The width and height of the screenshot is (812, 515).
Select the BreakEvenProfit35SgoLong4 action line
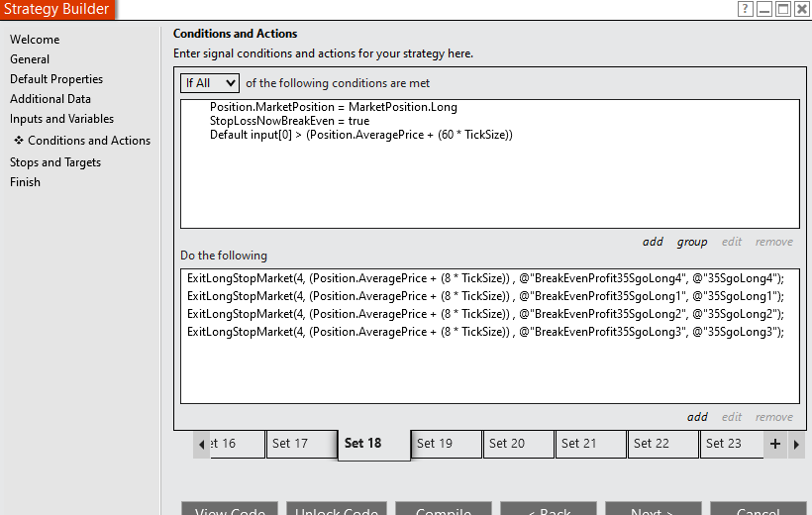click(x=486, y=278)
